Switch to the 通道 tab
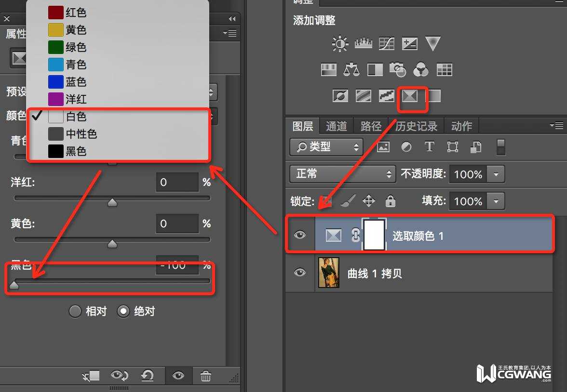567x392 pixels. point(337,126)
